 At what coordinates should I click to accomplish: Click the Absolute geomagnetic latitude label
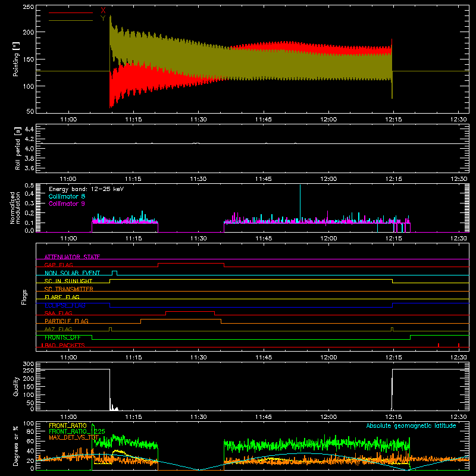coord(411,425)
